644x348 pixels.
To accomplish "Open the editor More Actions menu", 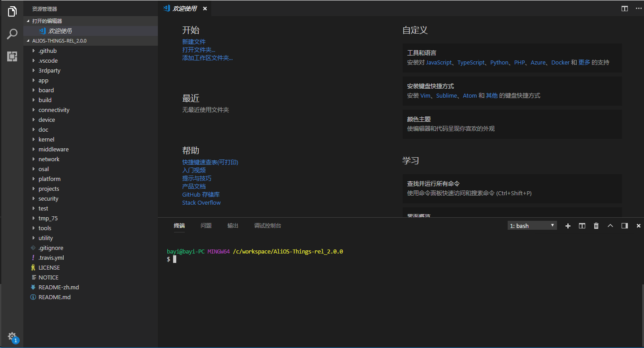I will click(639, 9).
